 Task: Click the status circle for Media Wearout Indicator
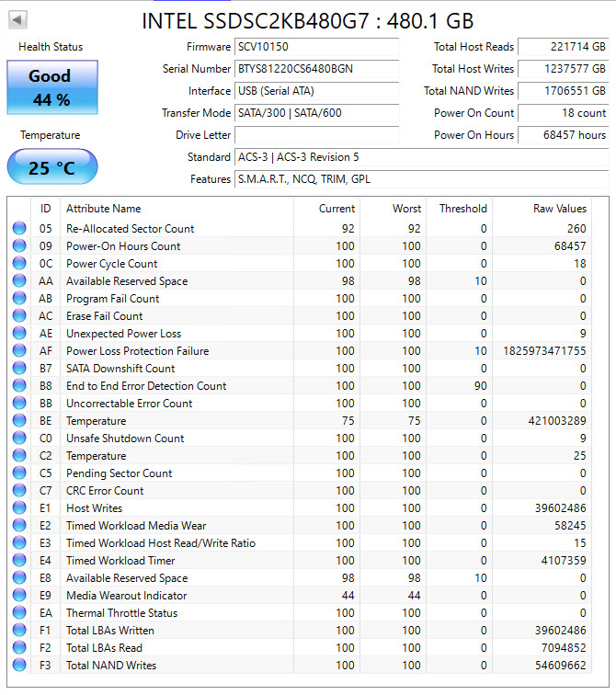click(19, 596)
